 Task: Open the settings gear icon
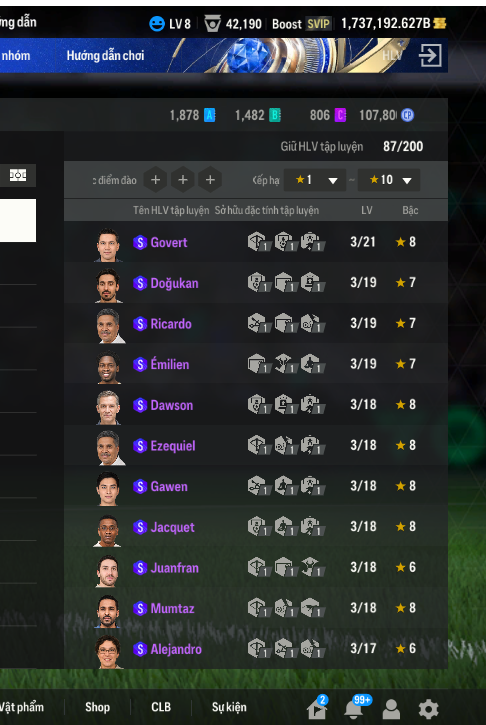click(x=428, y=708)
